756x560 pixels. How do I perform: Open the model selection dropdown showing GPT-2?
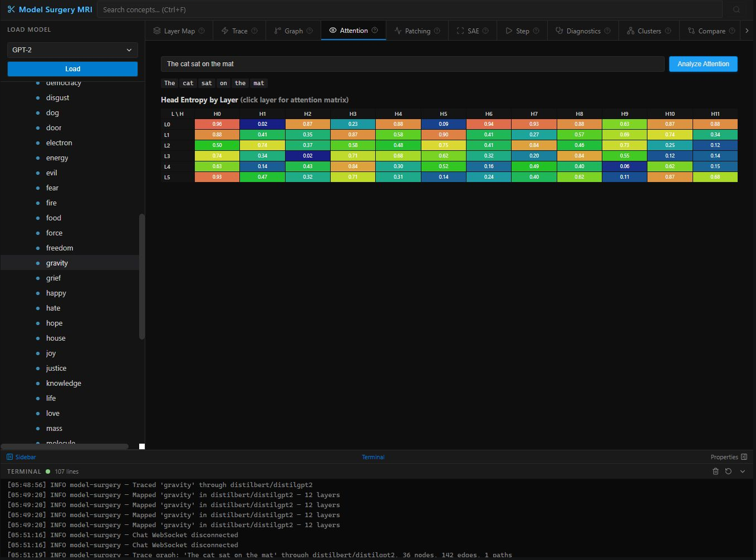pos(72,50)
